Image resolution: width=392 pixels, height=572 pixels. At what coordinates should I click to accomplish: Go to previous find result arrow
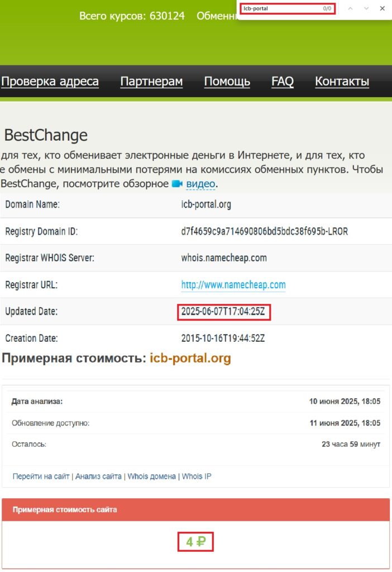[x=350, y=8]
